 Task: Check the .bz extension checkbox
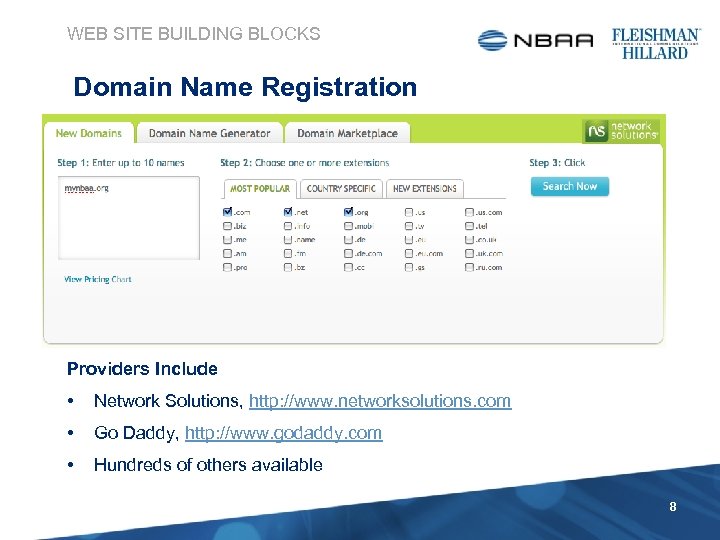[288, 267]
